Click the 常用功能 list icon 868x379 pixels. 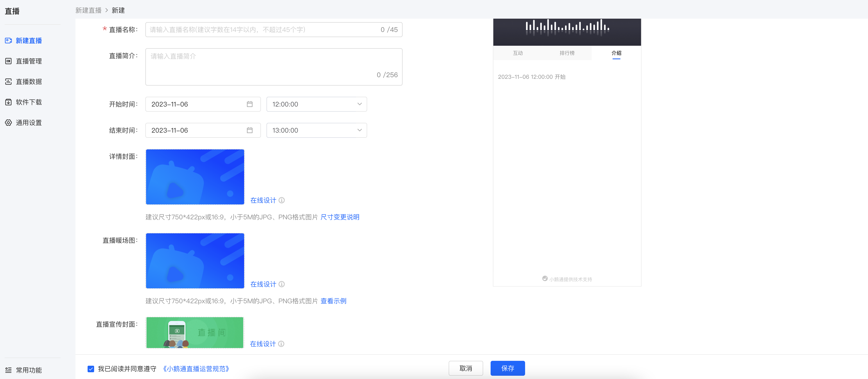(x=8, y=370)
